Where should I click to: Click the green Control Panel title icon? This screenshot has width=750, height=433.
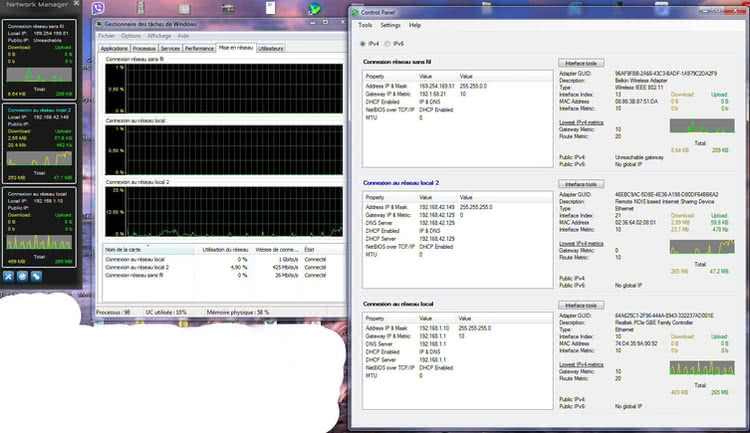pyautogui.click(x=353, y=12)
